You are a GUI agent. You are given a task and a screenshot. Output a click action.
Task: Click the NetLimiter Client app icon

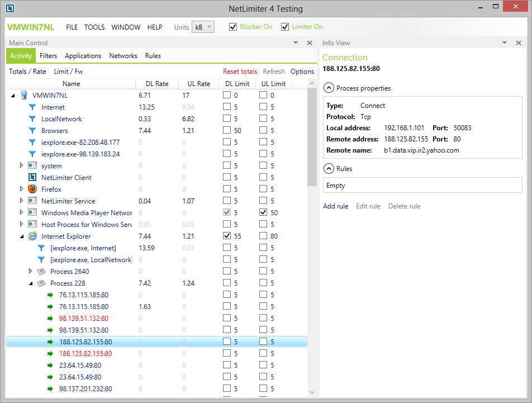tap(32, 177)
